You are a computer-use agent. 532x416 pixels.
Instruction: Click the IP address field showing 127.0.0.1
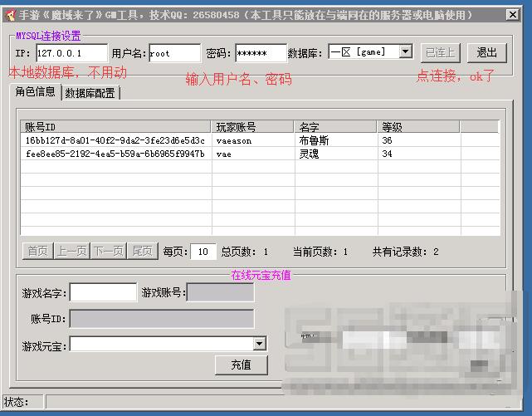coord(71,53)
